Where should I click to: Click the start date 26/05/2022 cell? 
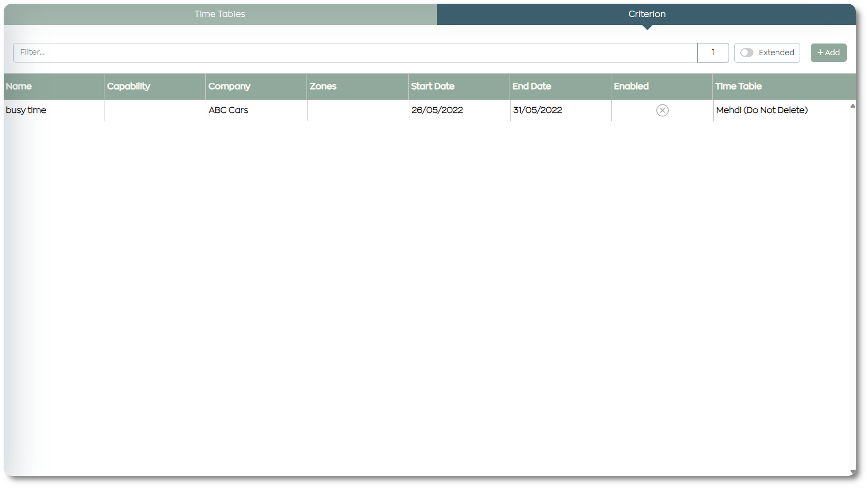(459, 110)
